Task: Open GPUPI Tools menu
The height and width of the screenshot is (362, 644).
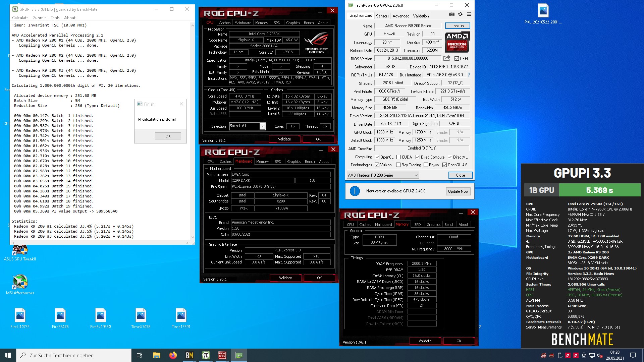Action: click(55, 18)
